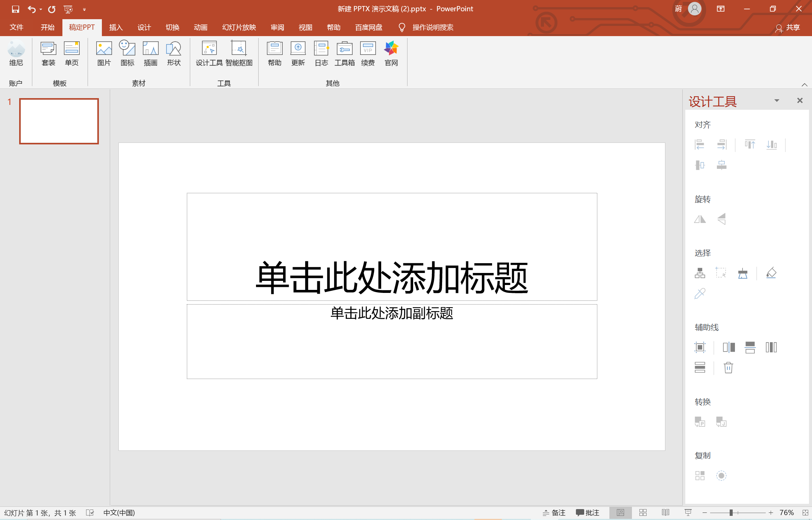The image size is (812, 520).
Task: Open the 百度网盘 ribbon tab
Action: coord(369,27)
